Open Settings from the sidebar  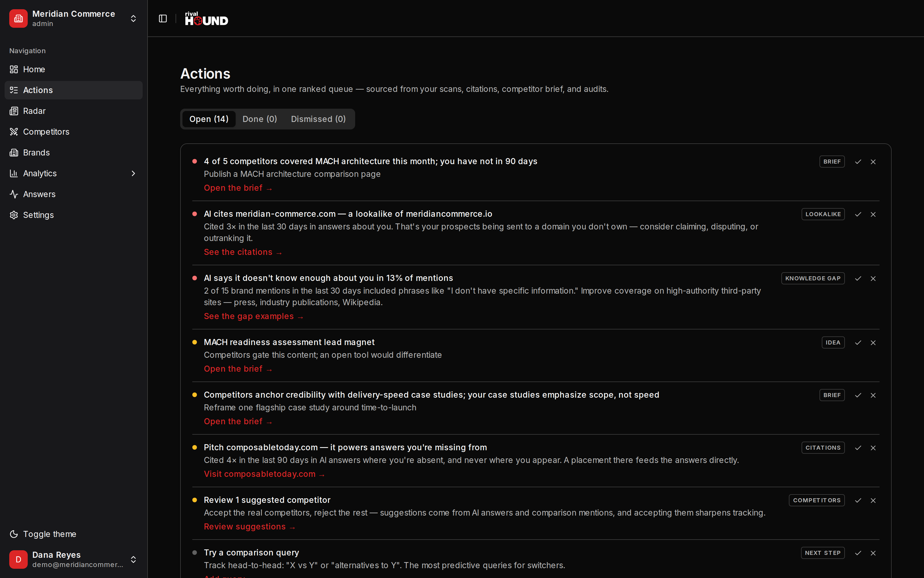coord(73,215)
